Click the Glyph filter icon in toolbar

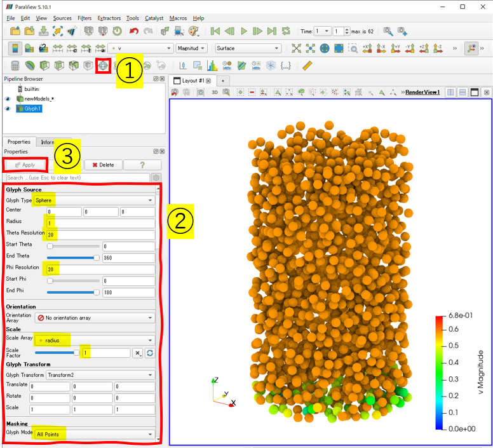point(103,65)
